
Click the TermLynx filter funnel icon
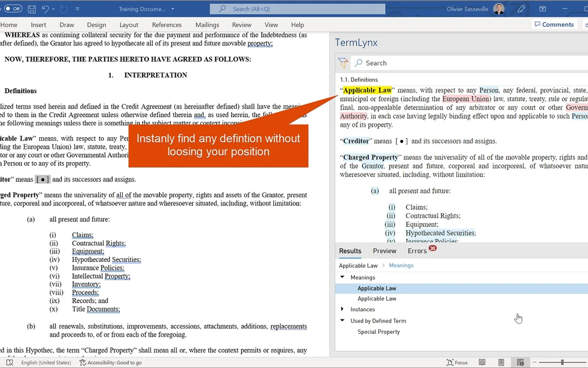pos(343,63)
